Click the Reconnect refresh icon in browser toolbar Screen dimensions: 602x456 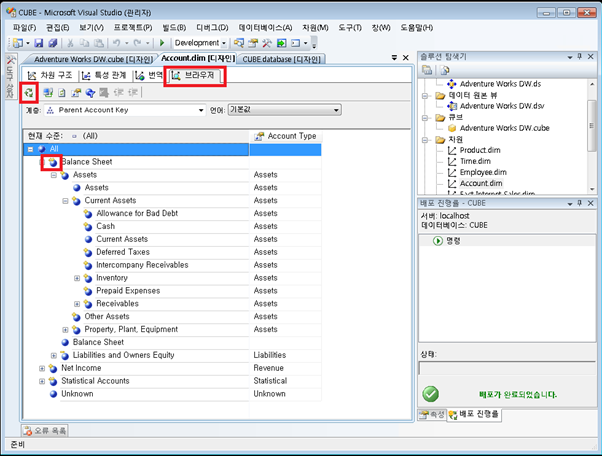29,93
